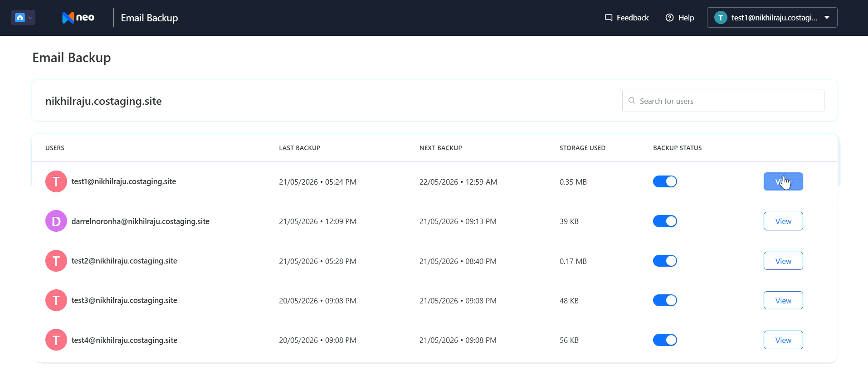Click the STORAGE USED column header
This screenshot has height=371, width=868.
coord(582,148)
